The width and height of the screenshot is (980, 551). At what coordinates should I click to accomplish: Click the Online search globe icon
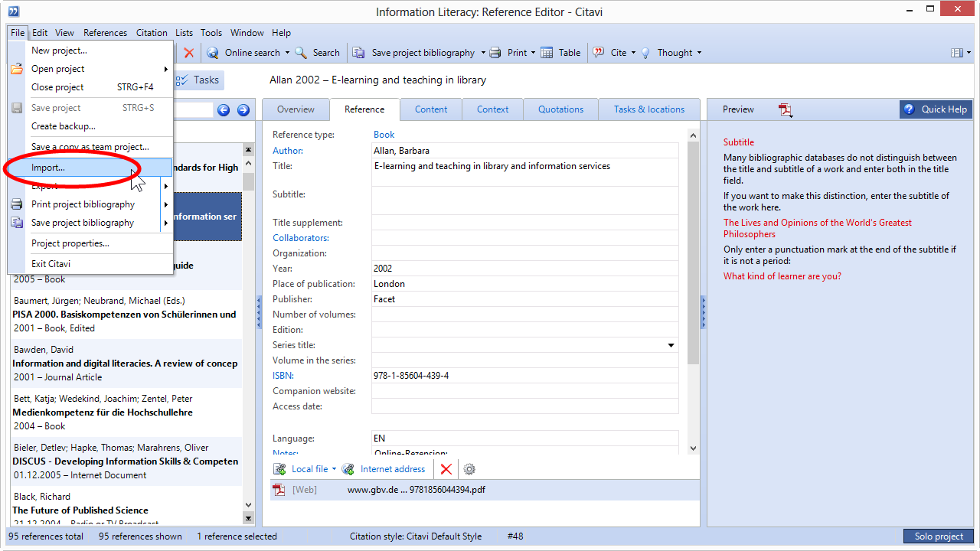click(213, 53)
